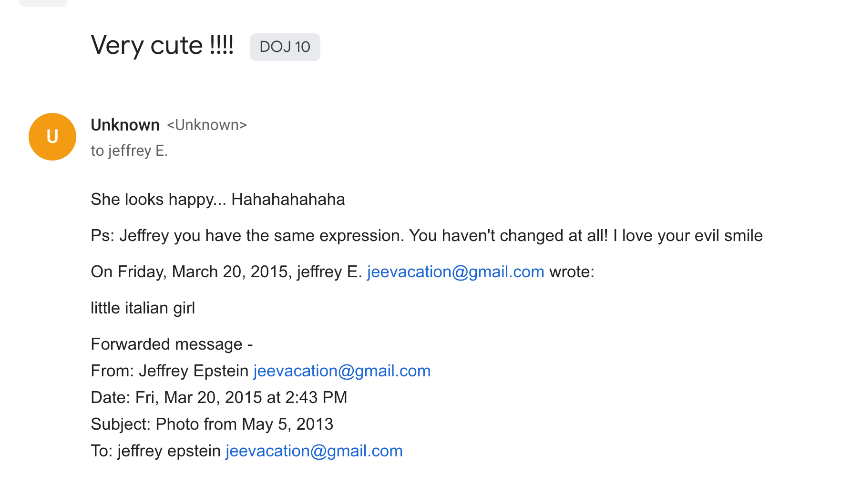Open the email link in the From line
The image size is (841, 504).
341,371
